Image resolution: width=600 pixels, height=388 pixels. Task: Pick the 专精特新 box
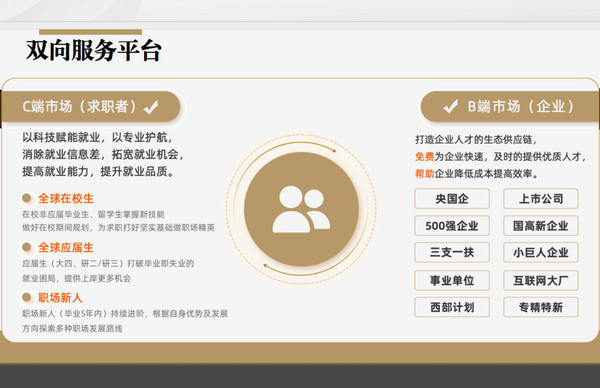point(541,307)
